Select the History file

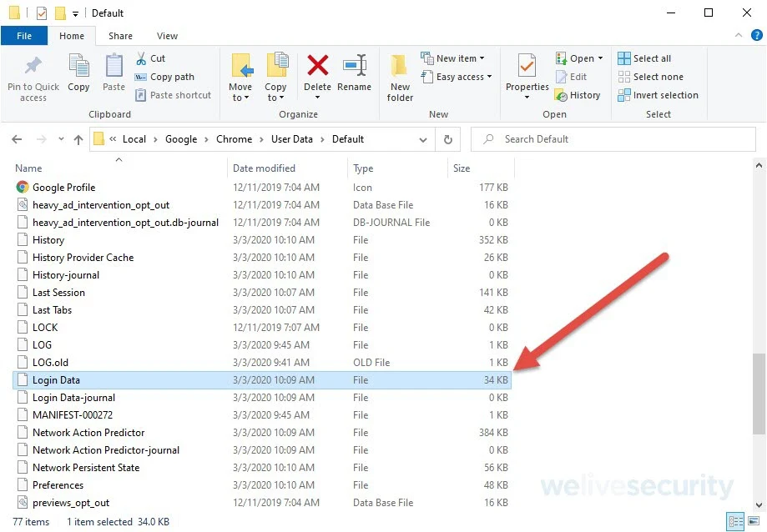coord(262,240)
